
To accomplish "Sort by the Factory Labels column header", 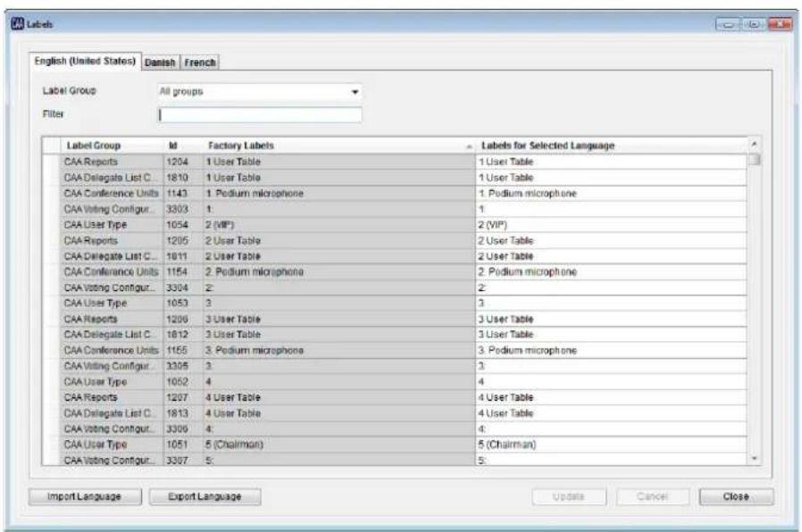I will (x=338, y=145).
